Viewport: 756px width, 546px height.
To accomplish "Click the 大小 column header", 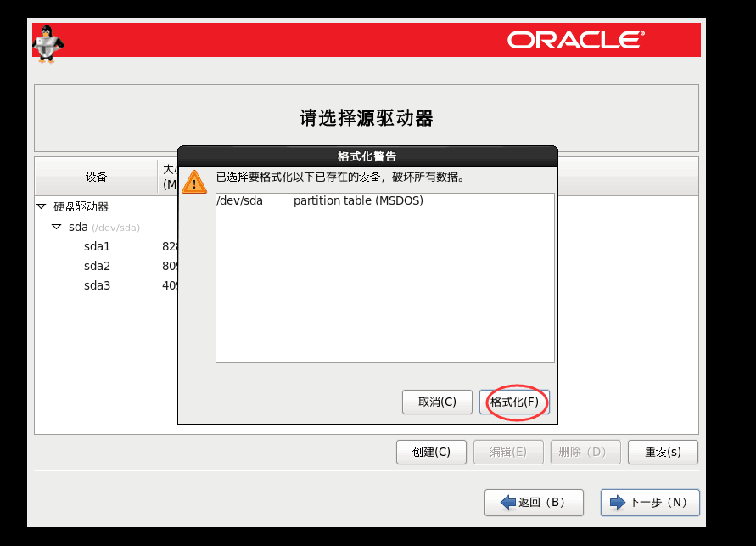I will tap(168, 176).
